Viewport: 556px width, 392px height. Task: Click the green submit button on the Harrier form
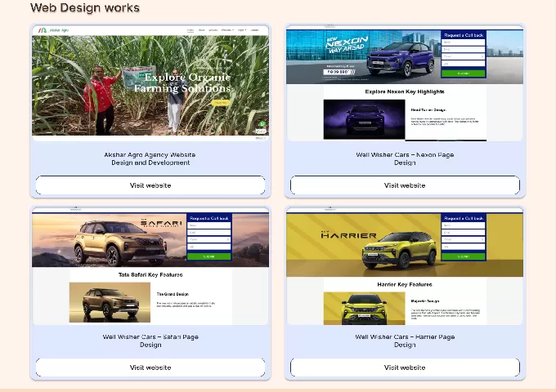(464, 256)
